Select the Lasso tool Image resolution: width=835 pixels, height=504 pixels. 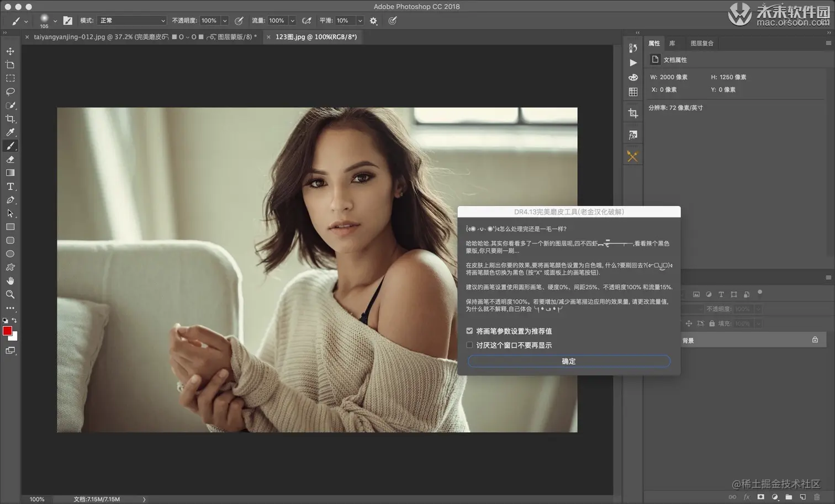pos(10,92)
